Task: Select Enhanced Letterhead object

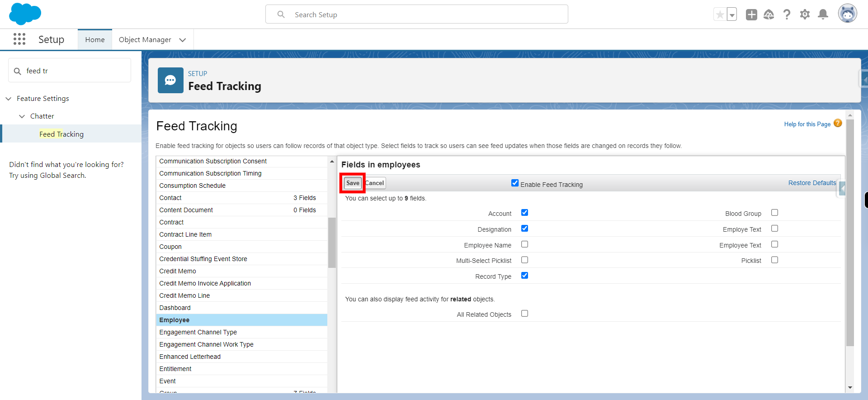Action: pyautogui.click(x=241, y=357)
